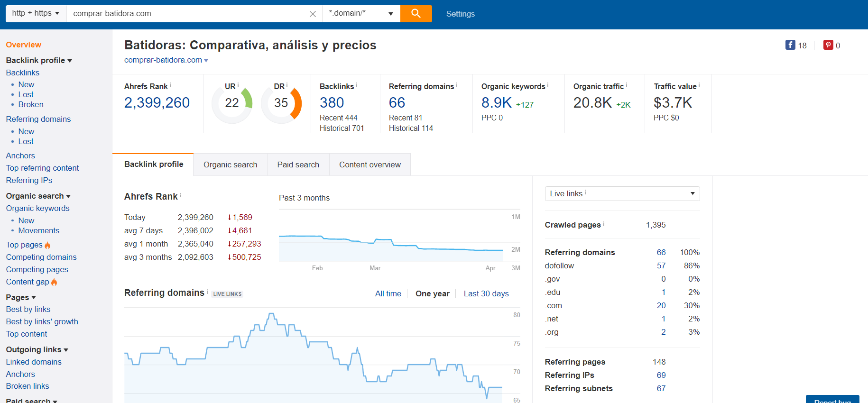Open Competing domains sidebar link

(x=41, y=257)
